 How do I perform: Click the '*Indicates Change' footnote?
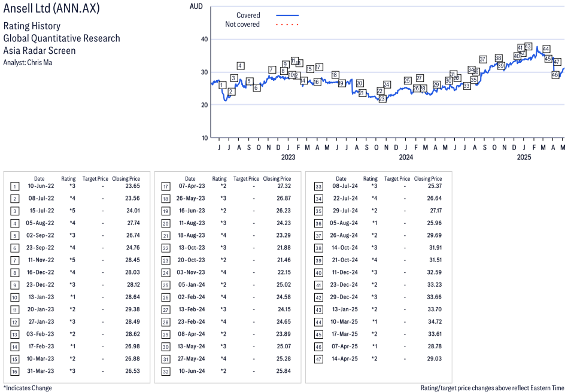tap(28, 388)
